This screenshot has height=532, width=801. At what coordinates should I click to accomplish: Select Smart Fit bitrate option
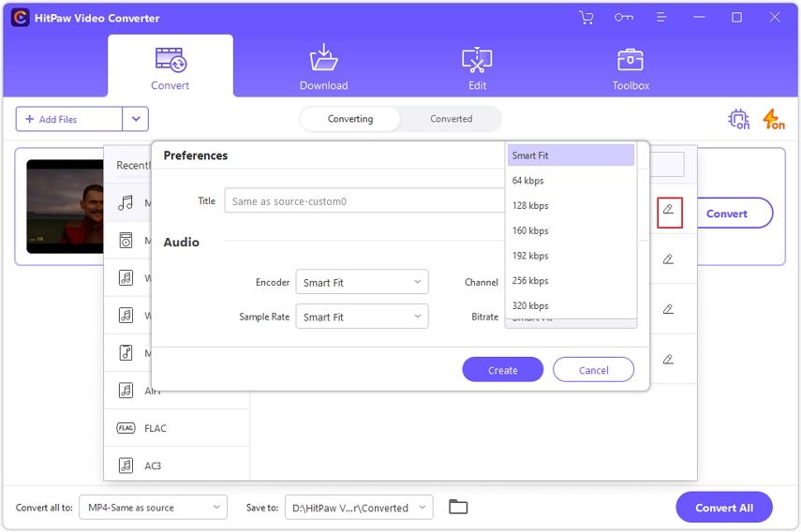(571, 155)
